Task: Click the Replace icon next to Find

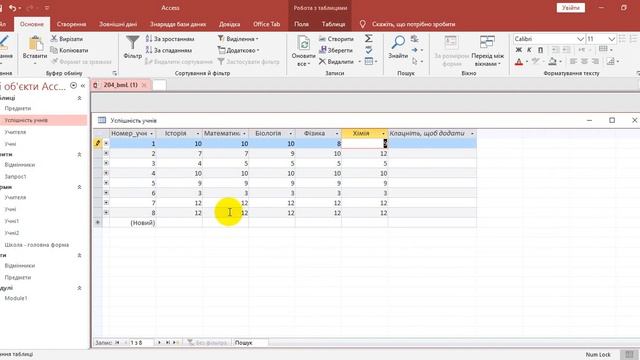Action: [x=415, y=39]
